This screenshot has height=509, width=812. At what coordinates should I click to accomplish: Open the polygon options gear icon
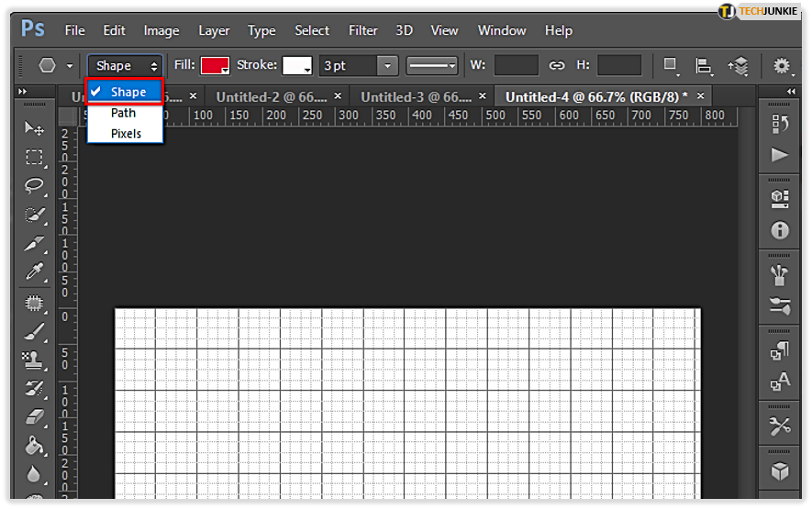coord(783,66)
